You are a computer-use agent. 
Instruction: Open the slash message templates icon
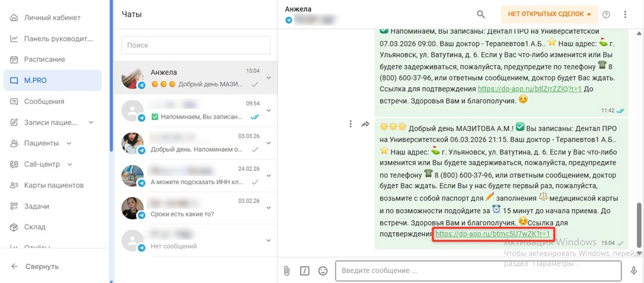[304, 270]
